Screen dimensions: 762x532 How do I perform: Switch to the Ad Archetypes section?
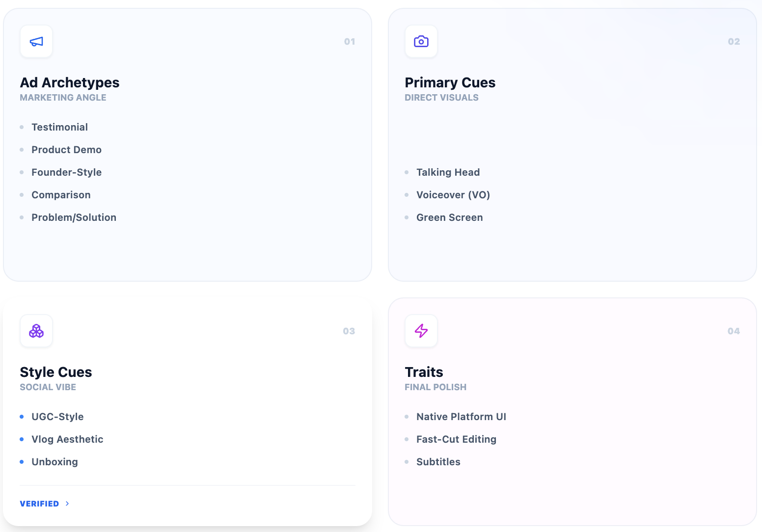coord(70,82)
